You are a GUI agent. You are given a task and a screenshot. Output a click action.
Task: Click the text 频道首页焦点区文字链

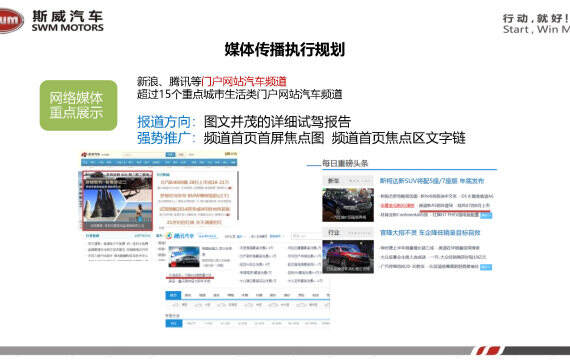click(399, 138)
